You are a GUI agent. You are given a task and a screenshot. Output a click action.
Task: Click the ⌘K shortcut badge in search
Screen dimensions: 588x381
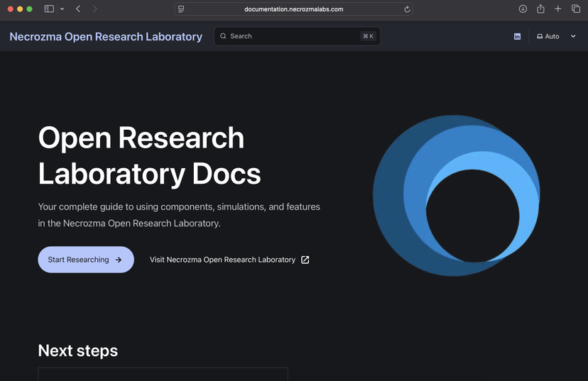point(368,36)
